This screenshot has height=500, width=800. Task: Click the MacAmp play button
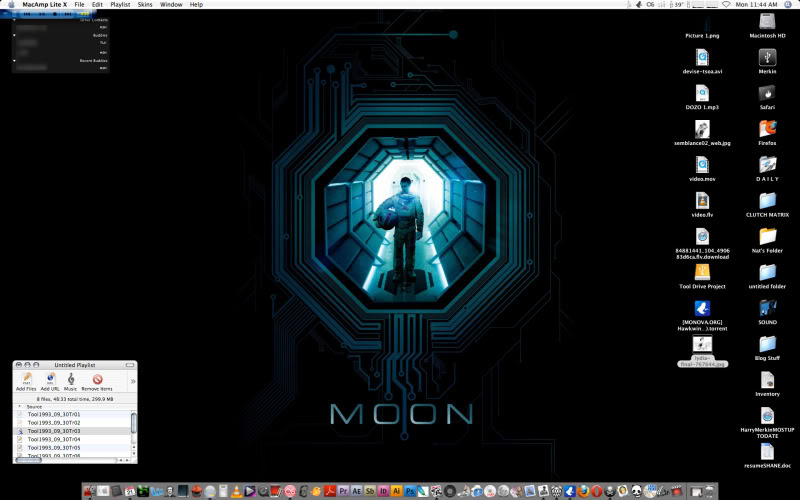[42, 14]
